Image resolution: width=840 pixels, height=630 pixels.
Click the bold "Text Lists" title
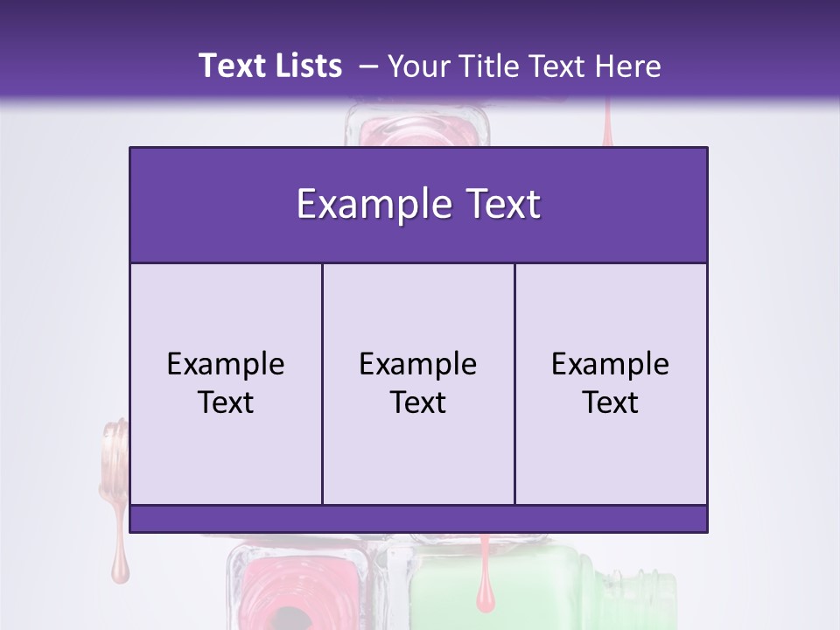(270, 66)
